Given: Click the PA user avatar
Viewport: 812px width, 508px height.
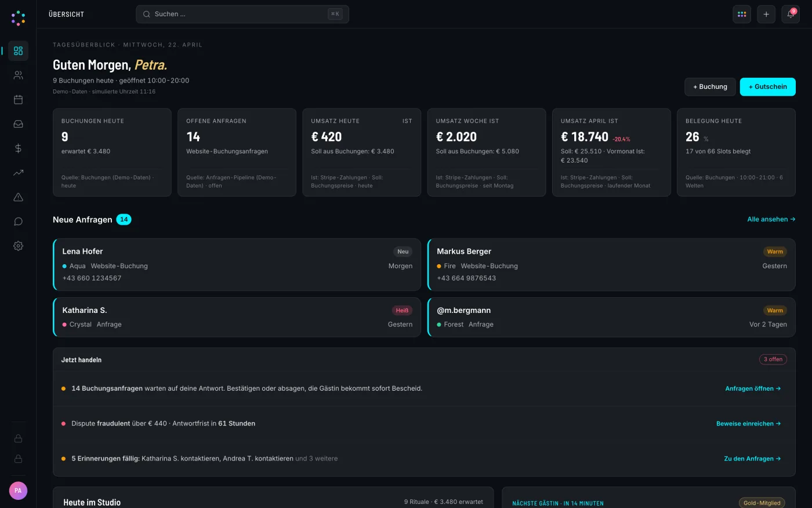Looking at the screenshot, I should pyautogui.click(x=18, y=491).
